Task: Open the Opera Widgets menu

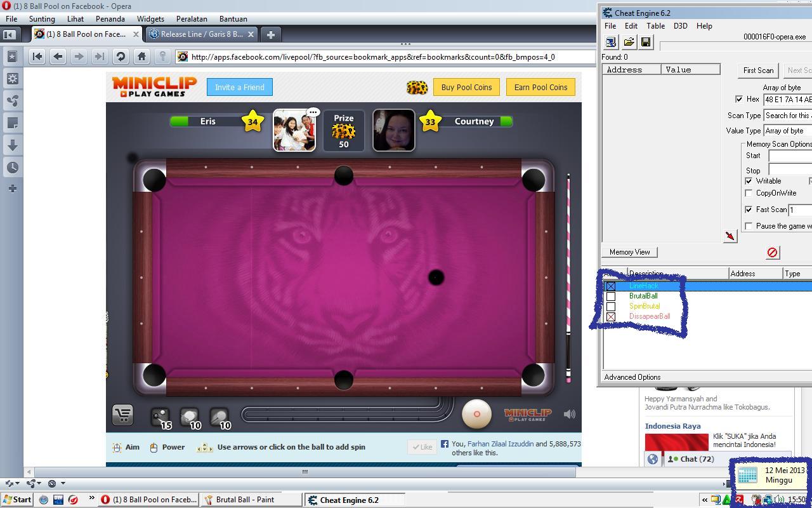Action: click(x=150, y=19)
